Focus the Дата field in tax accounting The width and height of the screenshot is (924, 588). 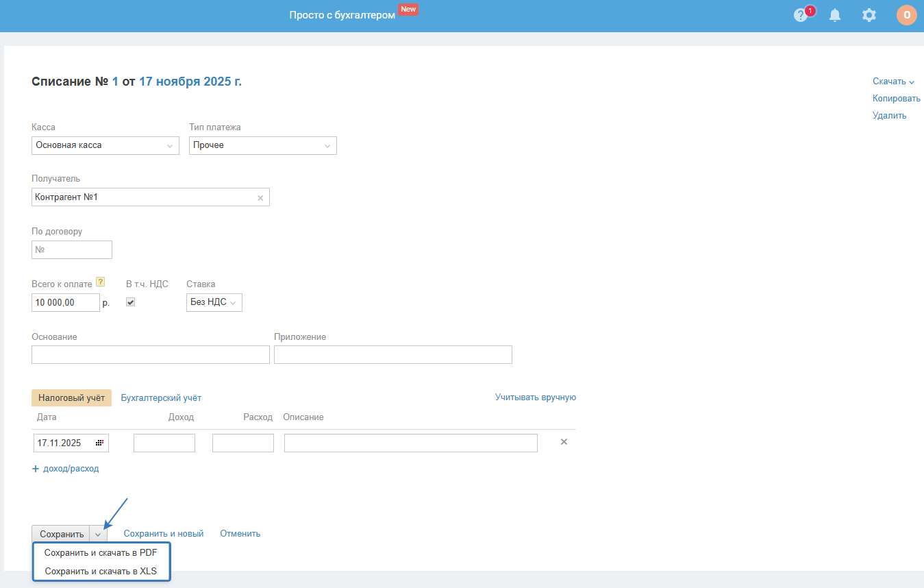tap(71, 443)
